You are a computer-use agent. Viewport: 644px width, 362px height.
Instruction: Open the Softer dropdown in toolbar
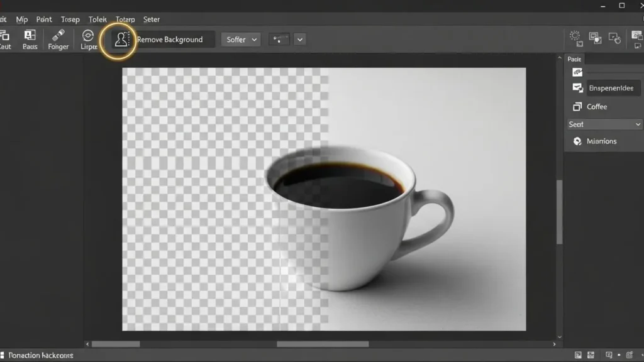(x=240, y=39)
